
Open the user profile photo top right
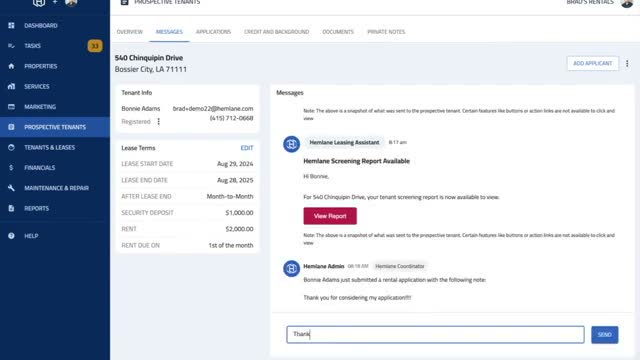[627, 3]
